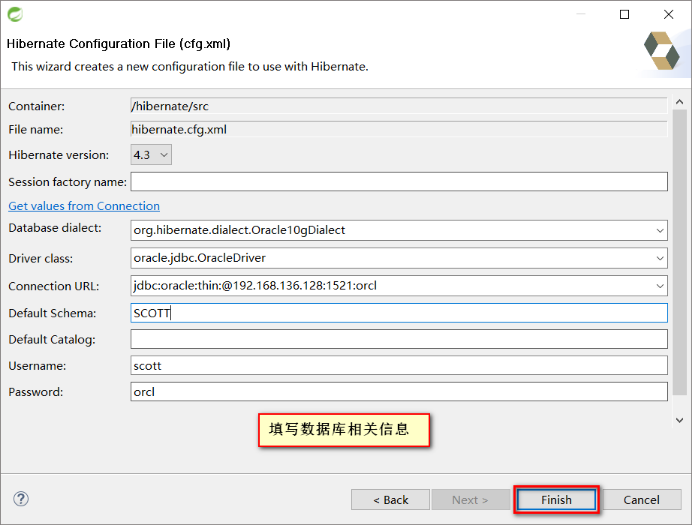This screenshot has height=526, width=692.
Task: Click the Cancel button
Action: point(641,500)
